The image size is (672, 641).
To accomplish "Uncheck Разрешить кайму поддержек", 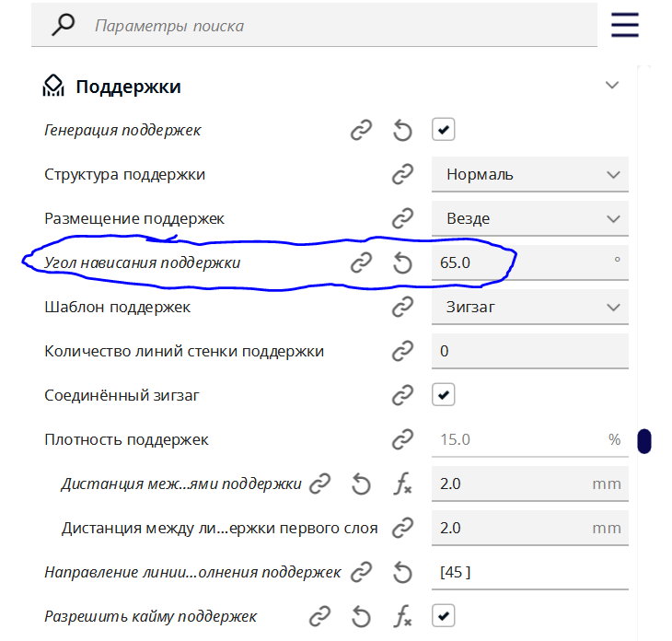I will (x=444, y=615).
